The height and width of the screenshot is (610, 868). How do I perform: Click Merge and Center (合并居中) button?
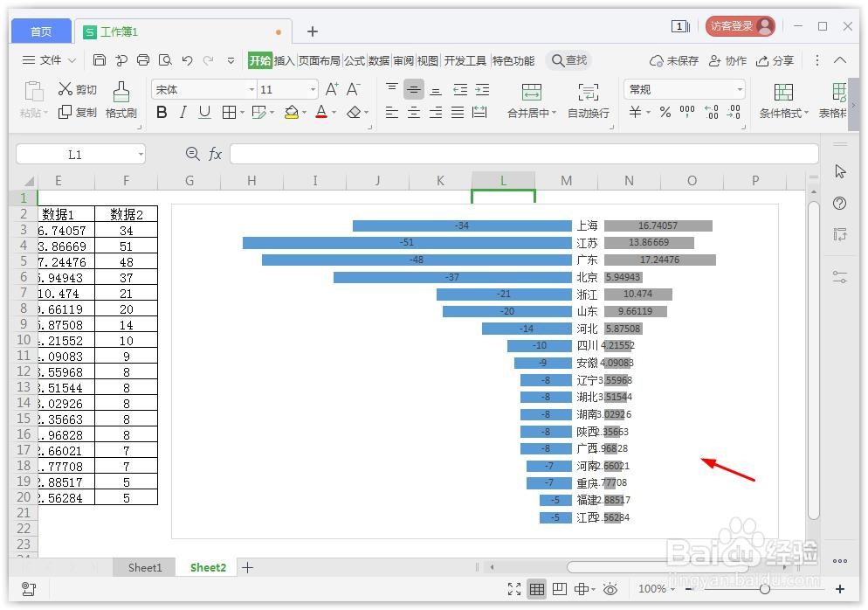[532, 101]
